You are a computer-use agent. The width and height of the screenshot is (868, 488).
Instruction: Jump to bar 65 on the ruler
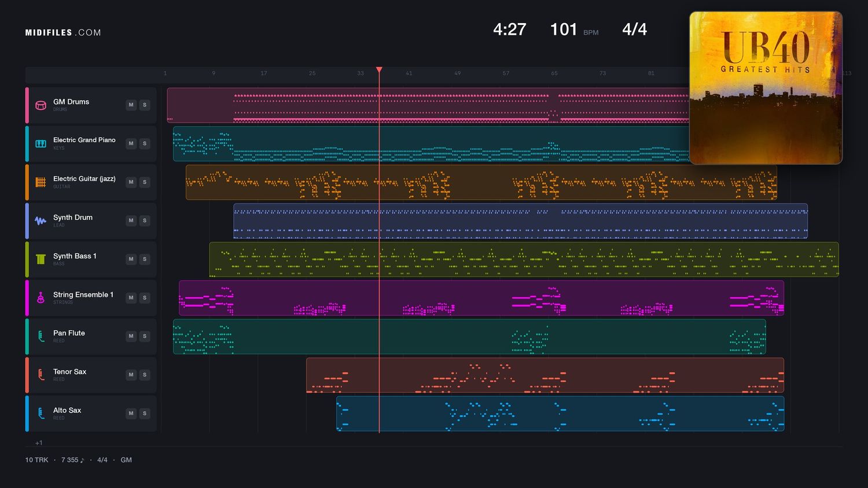point(554,73)
